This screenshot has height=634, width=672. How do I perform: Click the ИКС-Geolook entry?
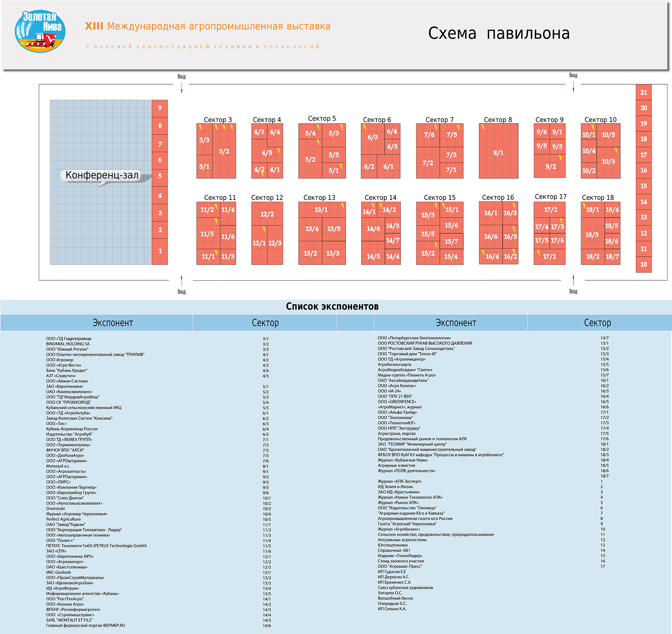[59, 572]
